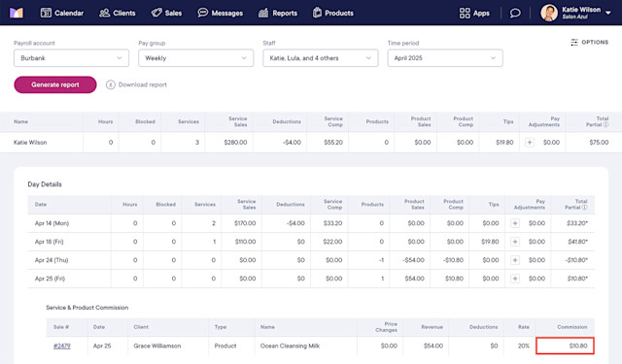
Task: Add pay adjustment for Katie Wilson row
Action: (x=530, y=142)
